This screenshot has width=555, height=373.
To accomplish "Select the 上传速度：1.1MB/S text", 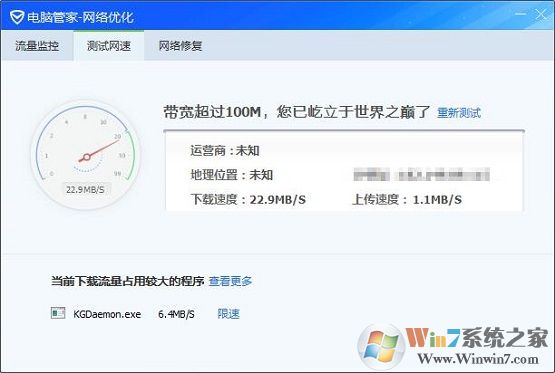I will [x=407, y=200].
